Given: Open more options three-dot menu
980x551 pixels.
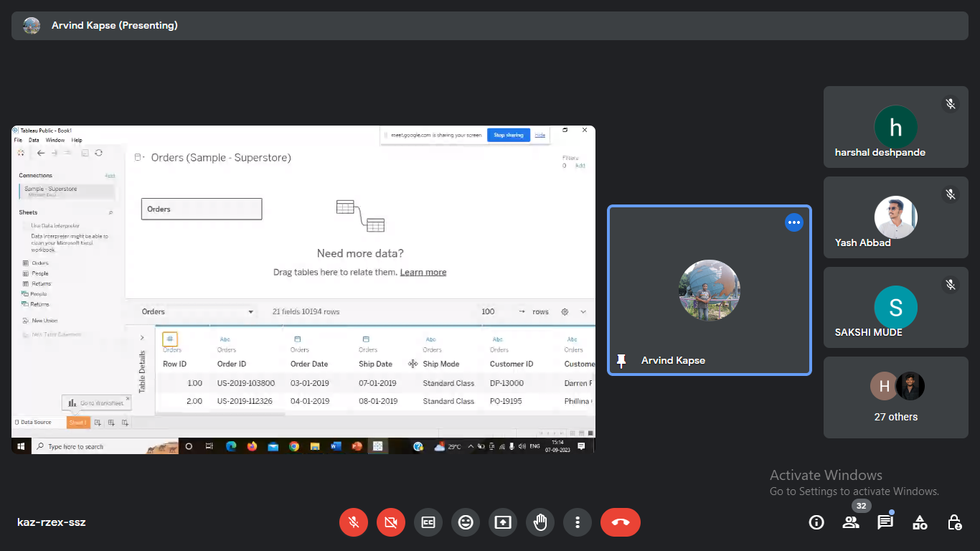Looking at the screenshot, I should pos(578,522).
